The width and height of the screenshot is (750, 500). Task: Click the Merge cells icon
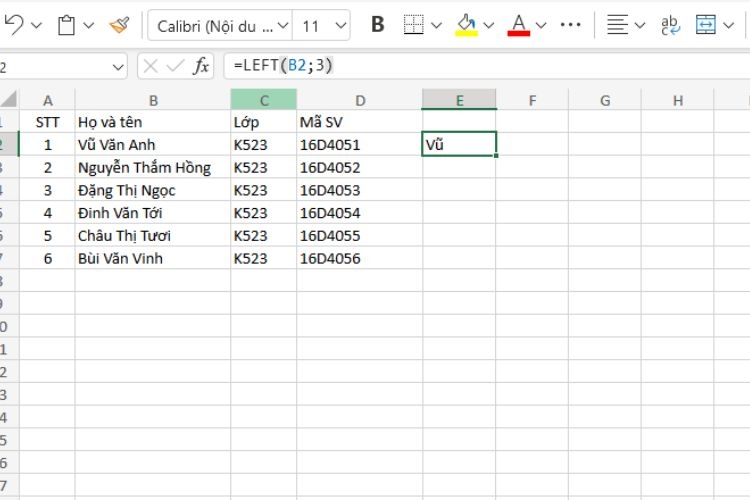click(706, 24)
